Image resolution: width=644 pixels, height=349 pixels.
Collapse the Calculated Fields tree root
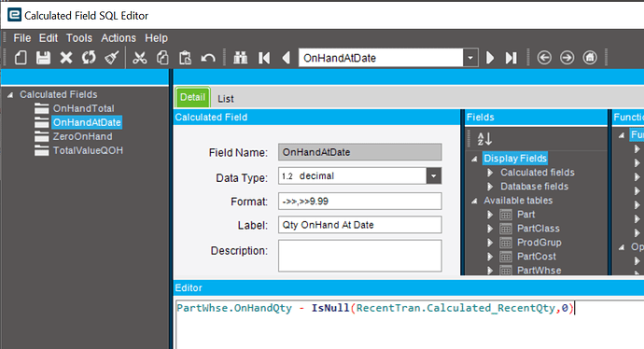tap(10, 95)
